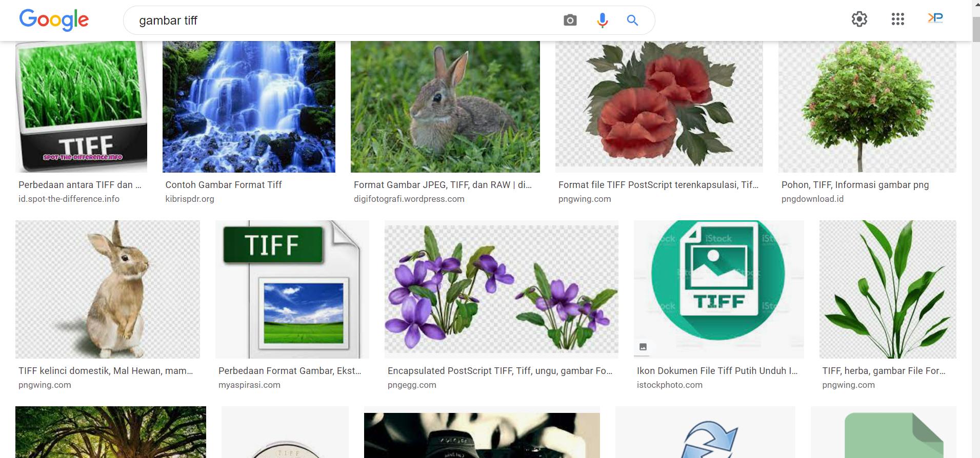
Task: Open quick settings gear icon
Action: (x=859, y=19)
